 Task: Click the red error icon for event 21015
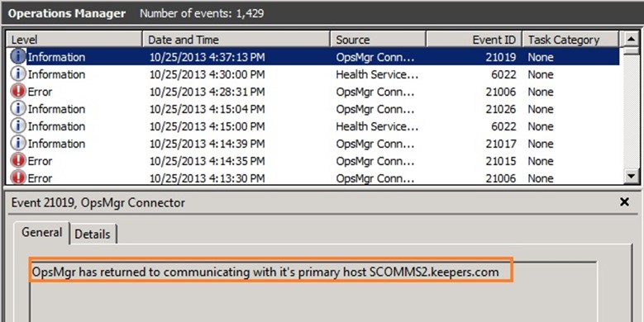[17, 161]
